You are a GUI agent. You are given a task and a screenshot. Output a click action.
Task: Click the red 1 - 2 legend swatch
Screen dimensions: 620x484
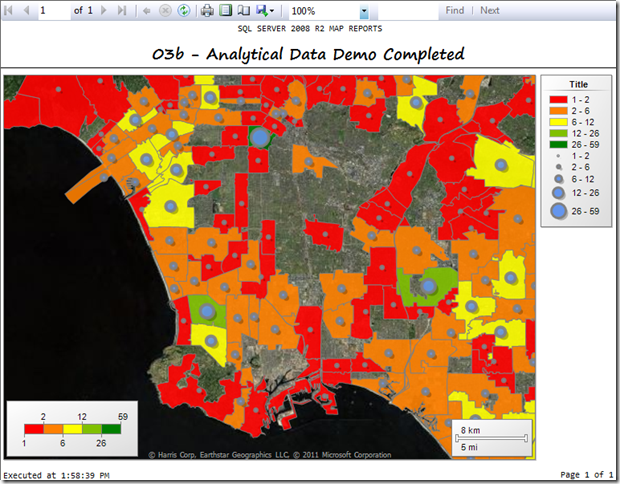[558, 100]
